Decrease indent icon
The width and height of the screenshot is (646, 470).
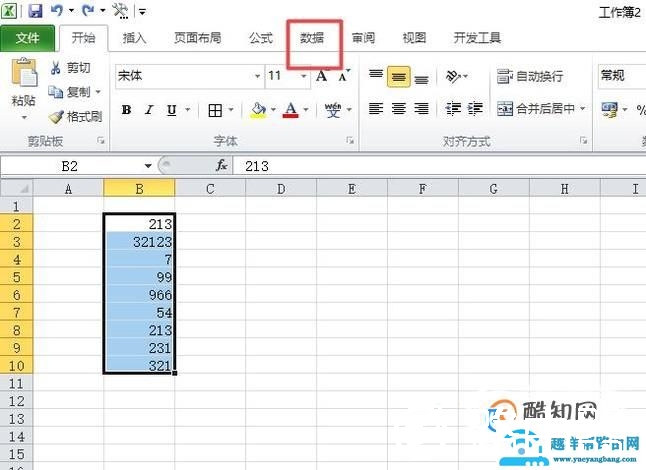(453, 109)
